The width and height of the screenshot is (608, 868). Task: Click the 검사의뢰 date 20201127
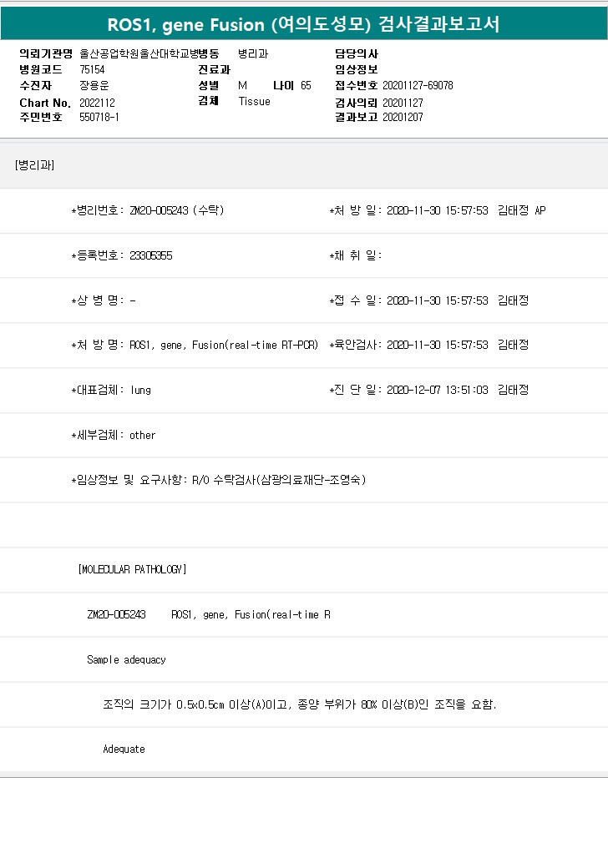tap(403, 102)
